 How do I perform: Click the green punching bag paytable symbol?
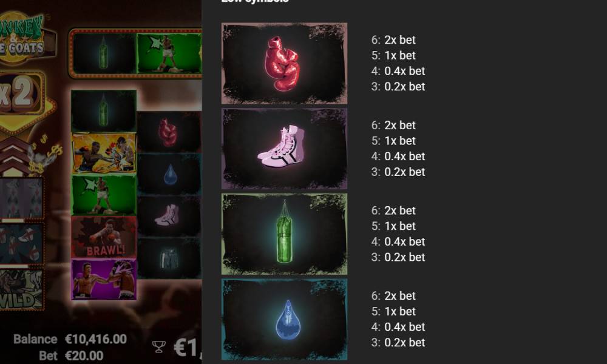point(284,234)
